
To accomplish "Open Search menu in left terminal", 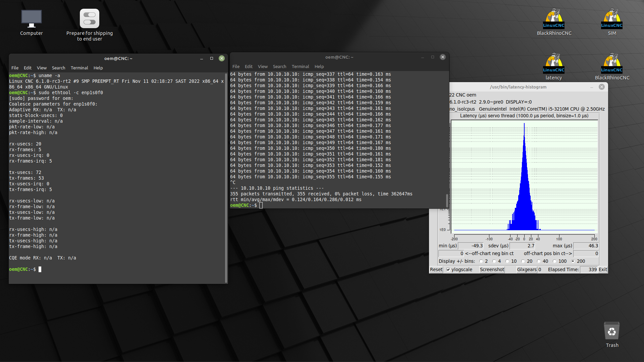I will pyautogui.click(x=58, y=68).
